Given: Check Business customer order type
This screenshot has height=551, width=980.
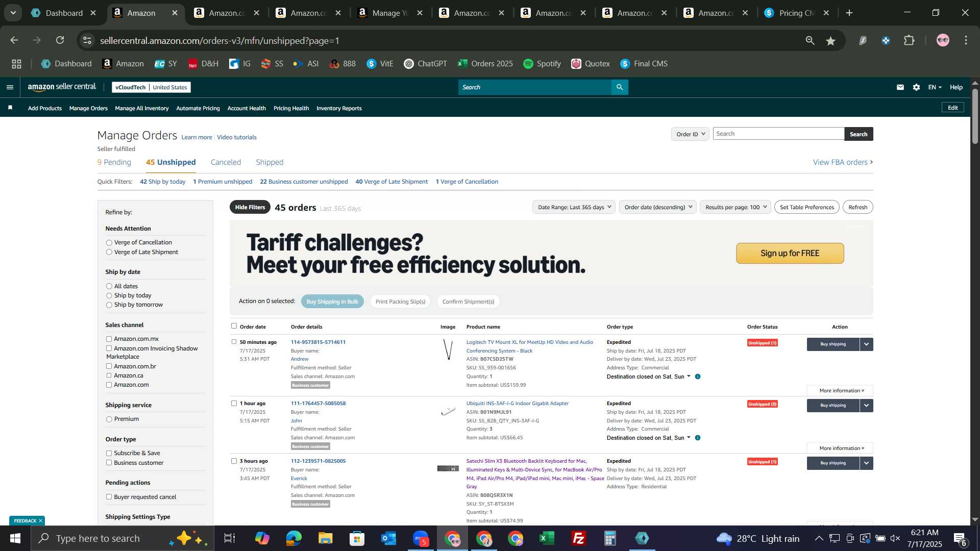Looking at the screenshot, I should point(109,463).
